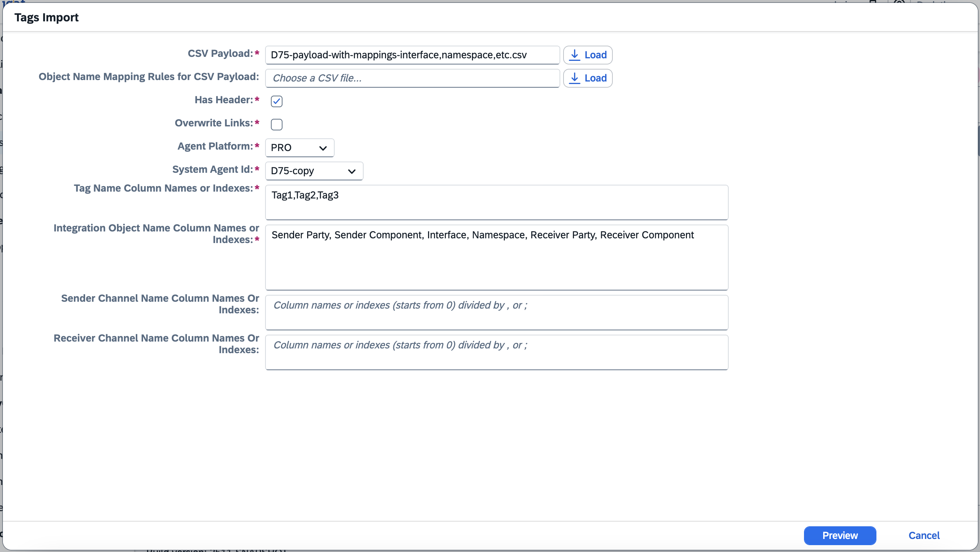Click the System Agent Id label

[x=212, y=170]
